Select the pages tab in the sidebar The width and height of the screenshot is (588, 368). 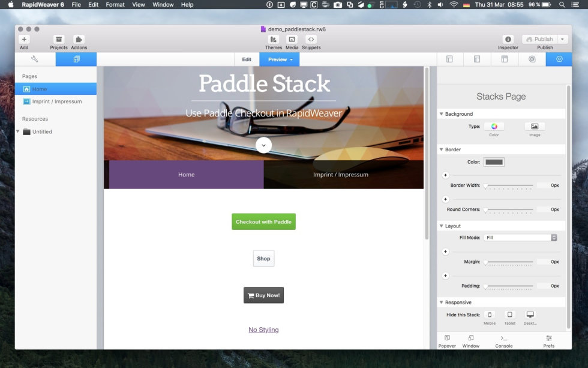tap(76, 59)
